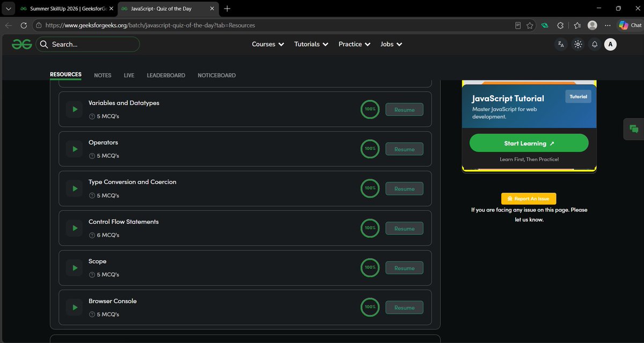Add the page to favorites with the star icon
The image size is (644, 343).
(x=530, y=25)
